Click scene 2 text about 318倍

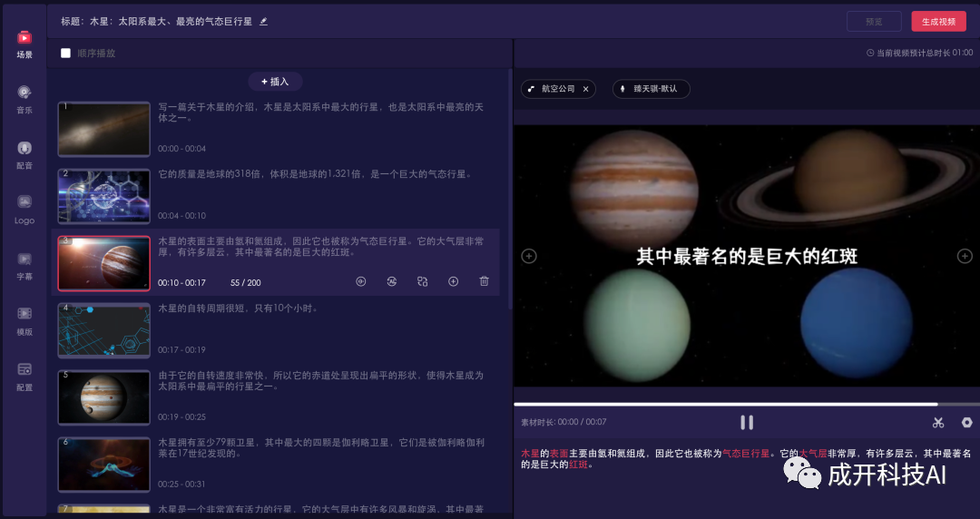click(315, 174)
